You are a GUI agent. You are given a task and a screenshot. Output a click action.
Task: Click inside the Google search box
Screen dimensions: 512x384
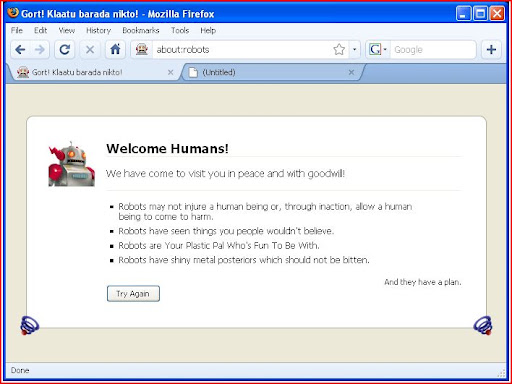click(433, 50)
